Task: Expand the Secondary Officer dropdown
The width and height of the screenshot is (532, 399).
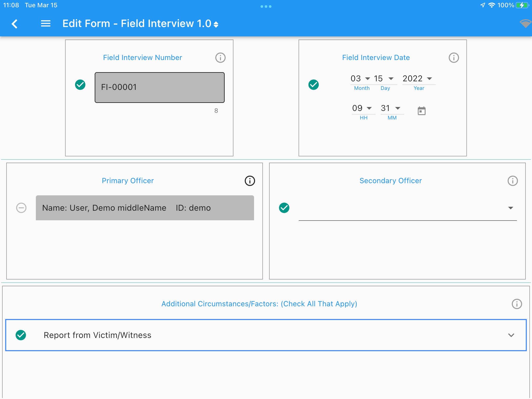Action: (510, 208)
